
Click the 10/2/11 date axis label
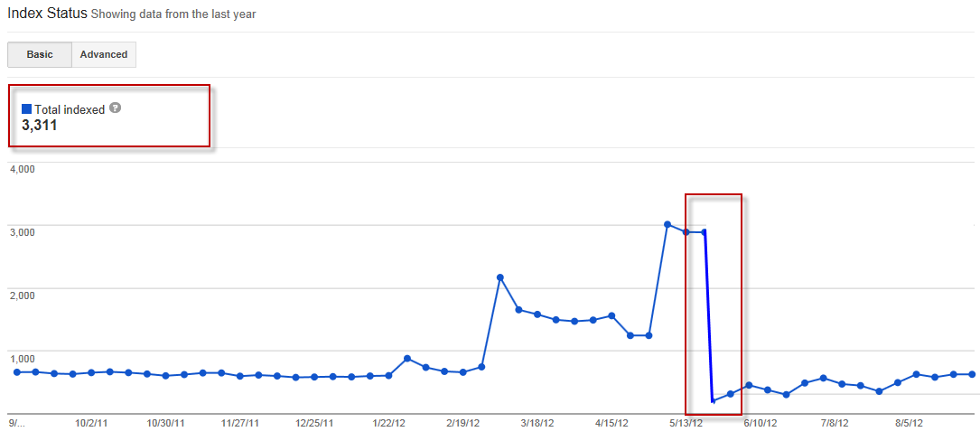(x=92, y=422)
